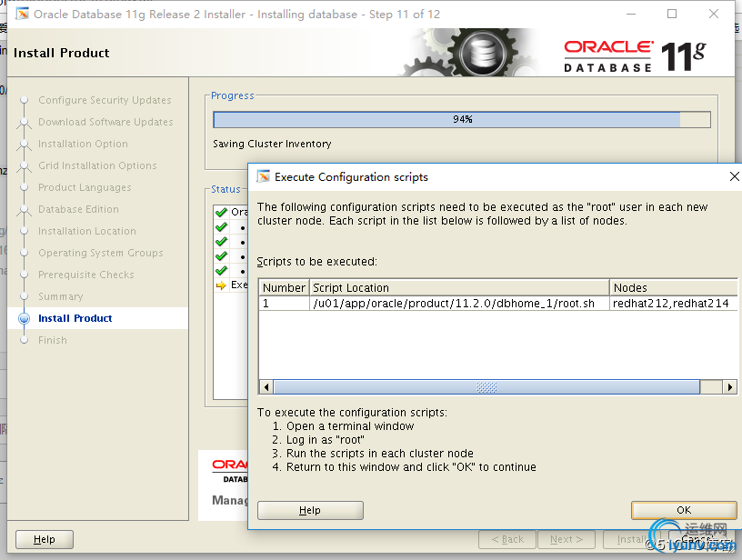
Task: Click the Help button in installer window
Action: click(x=45, y=539)
